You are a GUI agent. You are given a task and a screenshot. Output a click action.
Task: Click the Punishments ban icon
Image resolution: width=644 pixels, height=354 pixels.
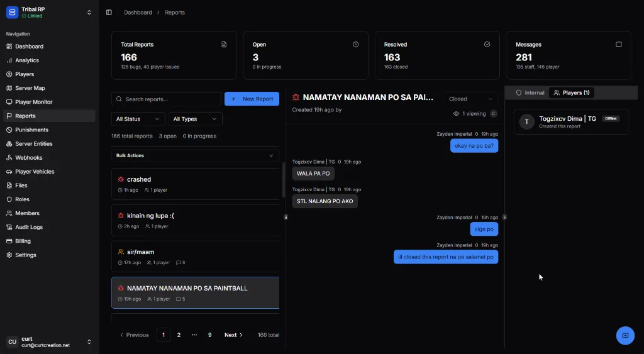coord(9,130)
